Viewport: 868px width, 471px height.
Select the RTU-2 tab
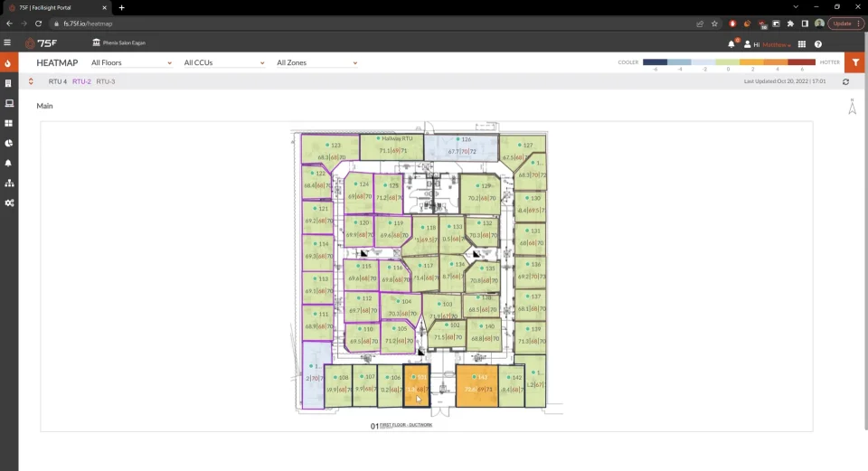[x=81, y=81]
